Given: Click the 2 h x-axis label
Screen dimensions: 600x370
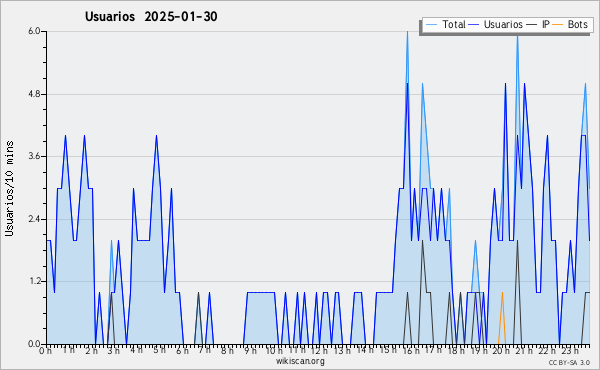Looking at the screenshot, I should (91, 351).
